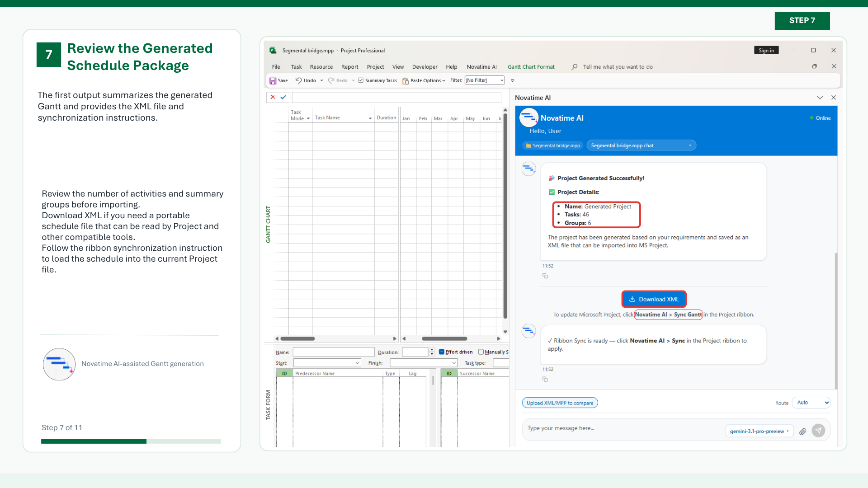
Task: Expand the Novatime AI pane options chevron
Action: (820, 98)
